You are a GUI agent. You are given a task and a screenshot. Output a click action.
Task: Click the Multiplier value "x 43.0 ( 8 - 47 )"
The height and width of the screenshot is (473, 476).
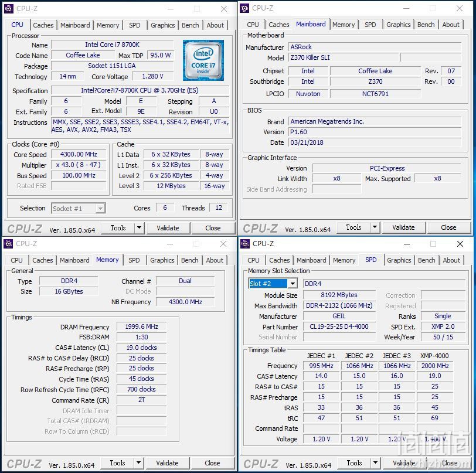point(79,165)
